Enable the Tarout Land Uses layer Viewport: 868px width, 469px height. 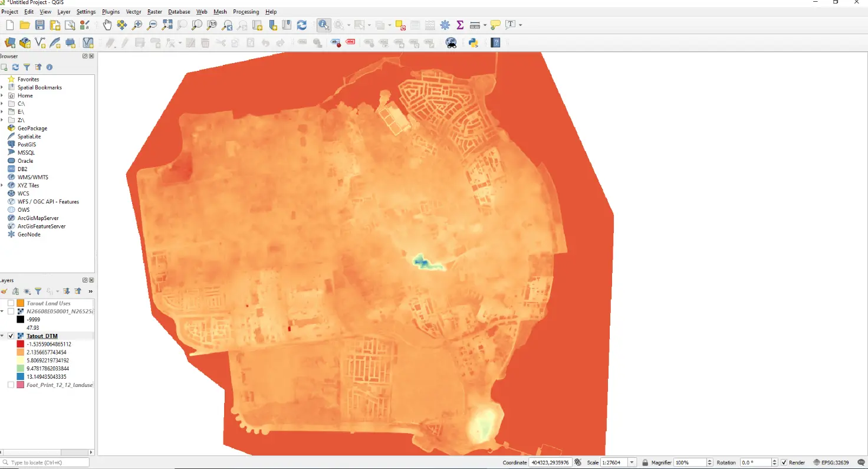click(x=11, y=303)
